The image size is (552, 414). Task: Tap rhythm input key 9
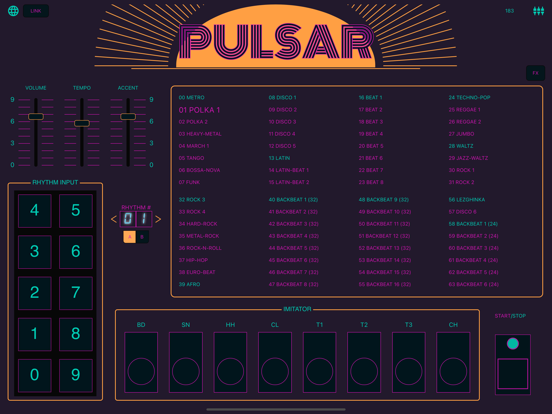tap(76, 375)
